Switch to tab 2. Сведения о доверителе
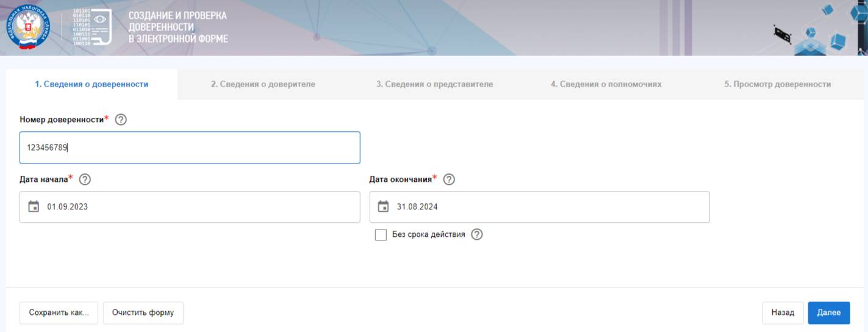Image resolution: width=868 pixels, height=332 pixels. [x=263, y=84]
